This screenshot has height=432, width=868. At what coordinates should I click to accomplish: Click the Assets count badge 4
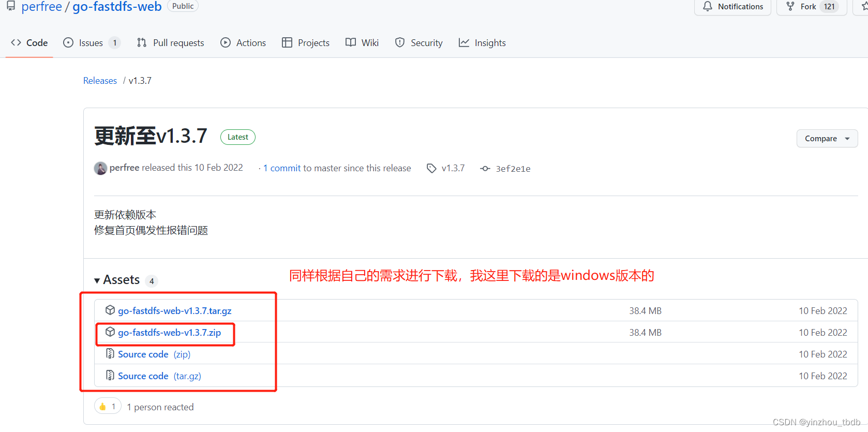point(152,281)
